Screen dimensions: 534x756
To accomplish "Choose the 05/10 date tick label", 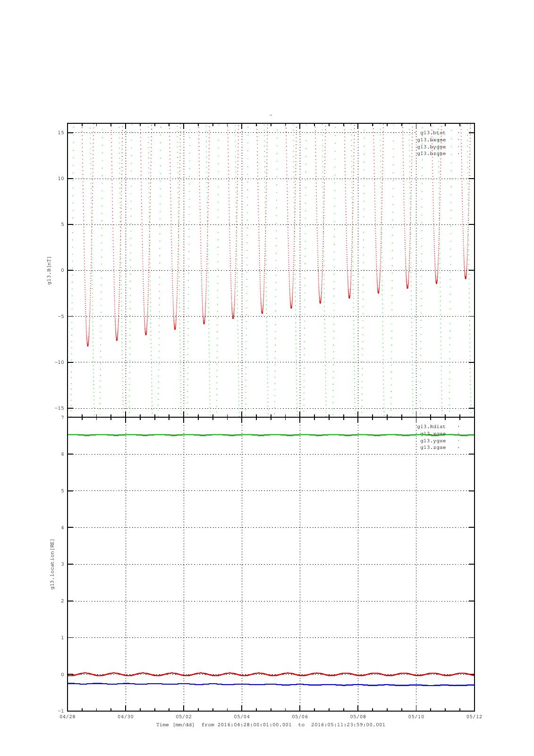I will 416,717.
